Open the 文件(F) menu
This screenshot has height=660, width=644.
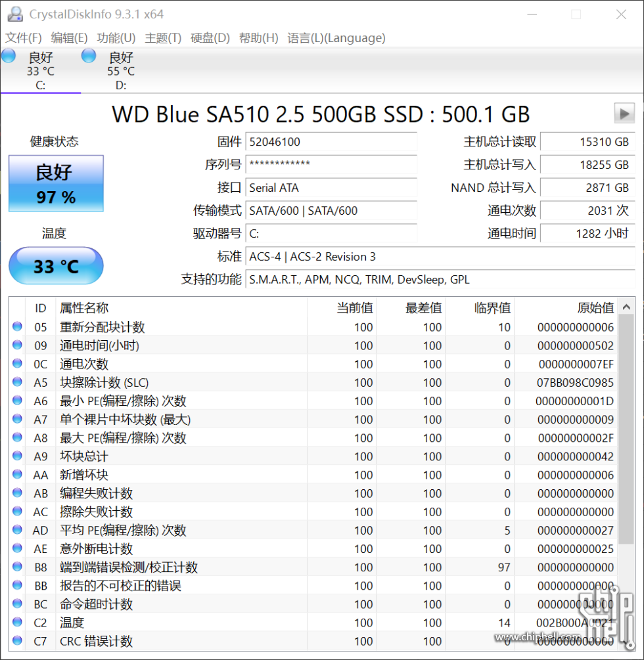point(23,38)
